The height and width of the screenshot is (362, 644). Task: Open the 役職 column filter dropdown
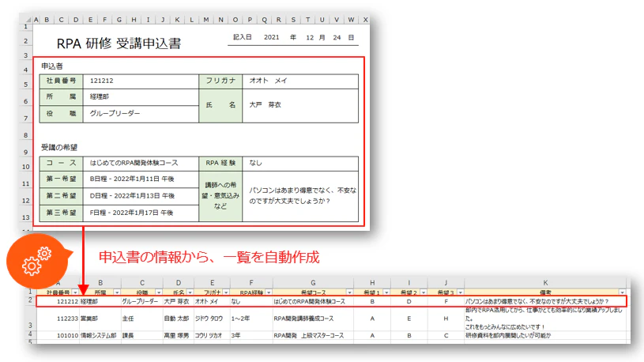[x=159, y=292]
